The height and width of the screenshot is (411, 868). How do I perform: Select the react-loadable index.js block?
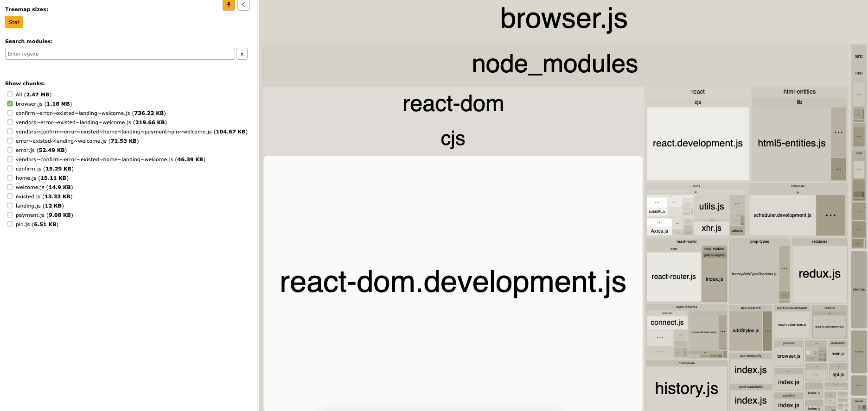[750, 400]
